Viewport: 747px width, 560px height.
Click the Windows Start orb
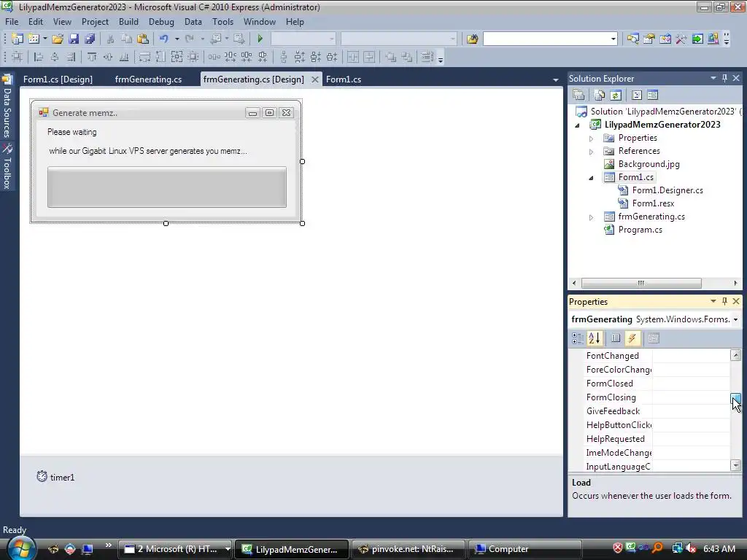point(21,548)
